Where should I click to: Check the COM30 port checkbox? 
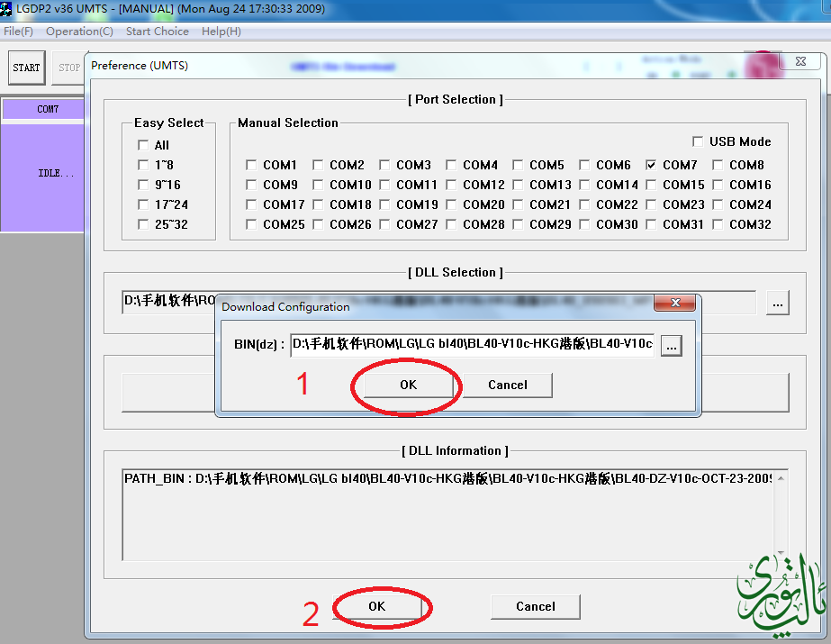pos(584,224)
